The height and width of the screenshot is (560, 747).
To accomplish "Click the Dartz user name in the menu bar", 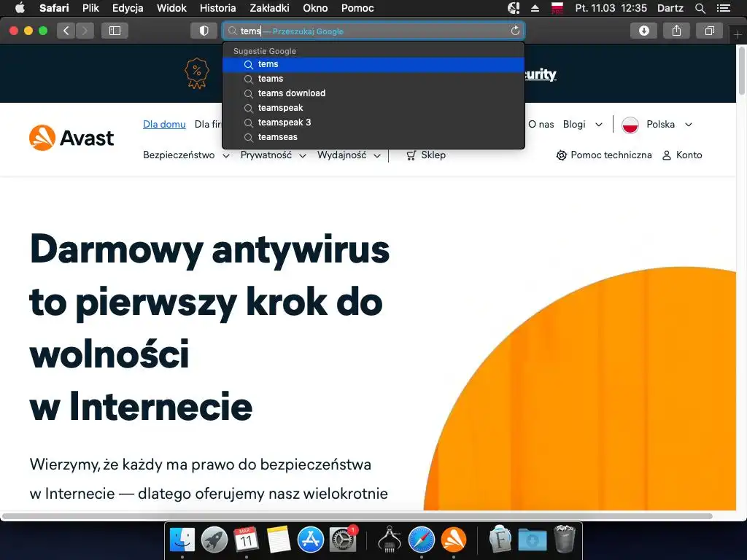I will [670, 7].
